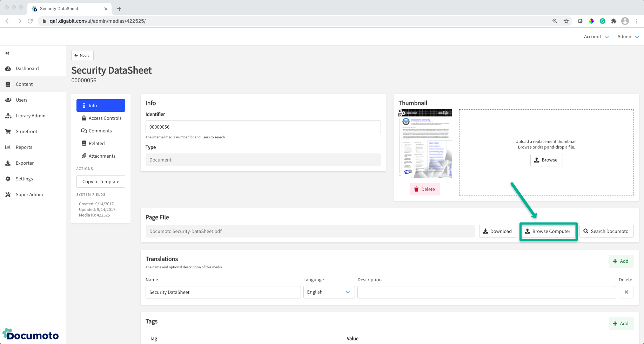Click the document thumbnail preview
644x344 pixels.
point(425,144)
